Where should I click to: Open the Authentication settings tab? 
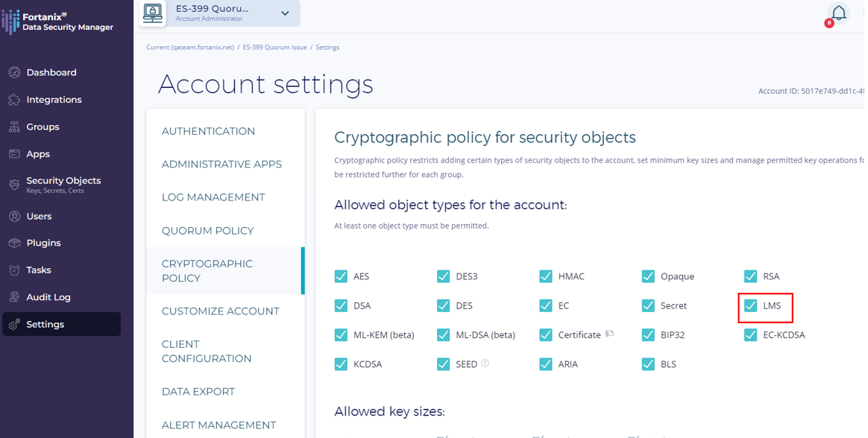[x=208, y=131]
